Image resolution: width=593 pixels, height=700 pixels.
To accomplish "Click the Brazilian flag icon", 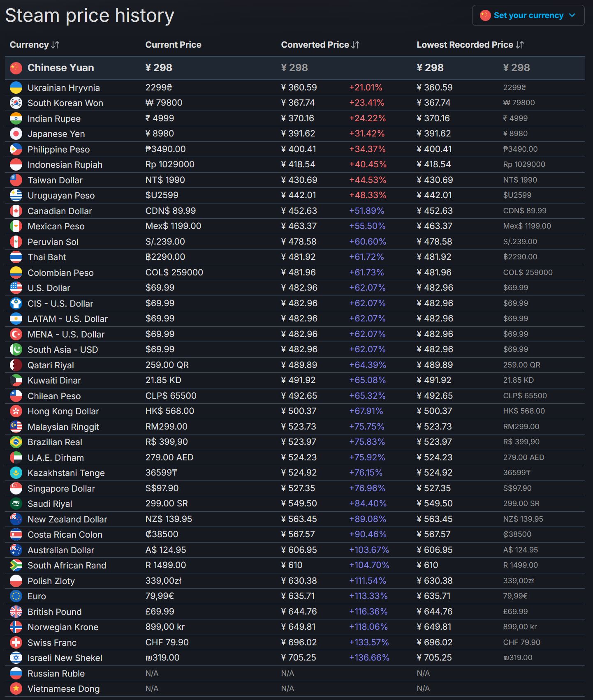I will click(x=16, y=442).
